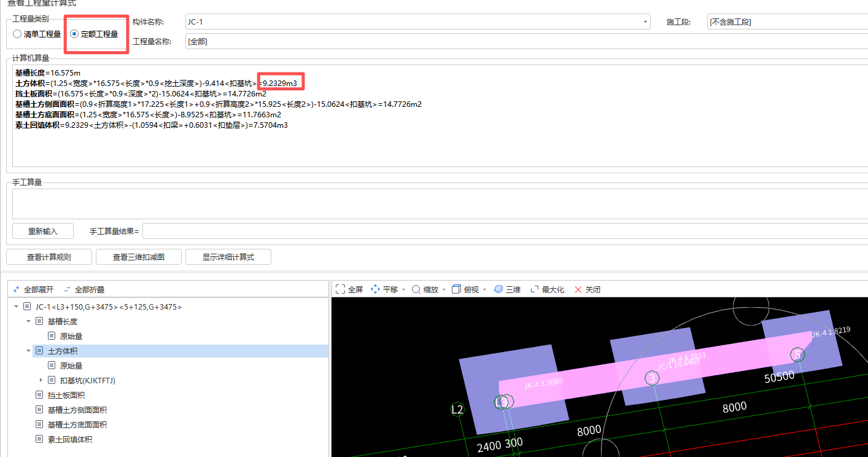Image resolution: width=868 pixels, height=457 pixels.
Task: Open the 施工段 dropdown field
Action: point(788,22)
